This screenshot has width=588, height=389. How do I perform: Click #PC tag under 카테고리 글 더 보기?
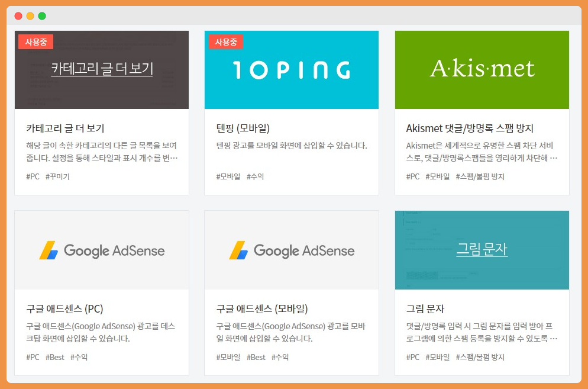33,176
